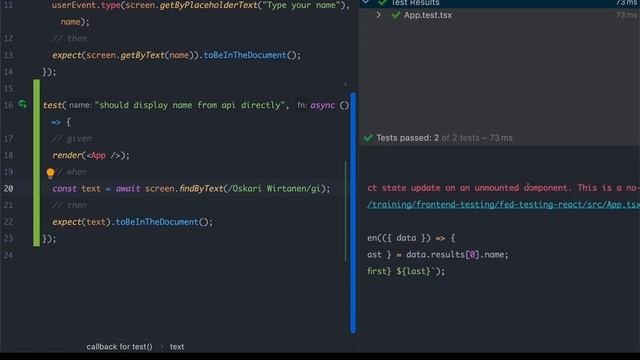640x360 pixels.
Task: Click the 'toBeInTheDocument' call on line 22
Action: 157,222
